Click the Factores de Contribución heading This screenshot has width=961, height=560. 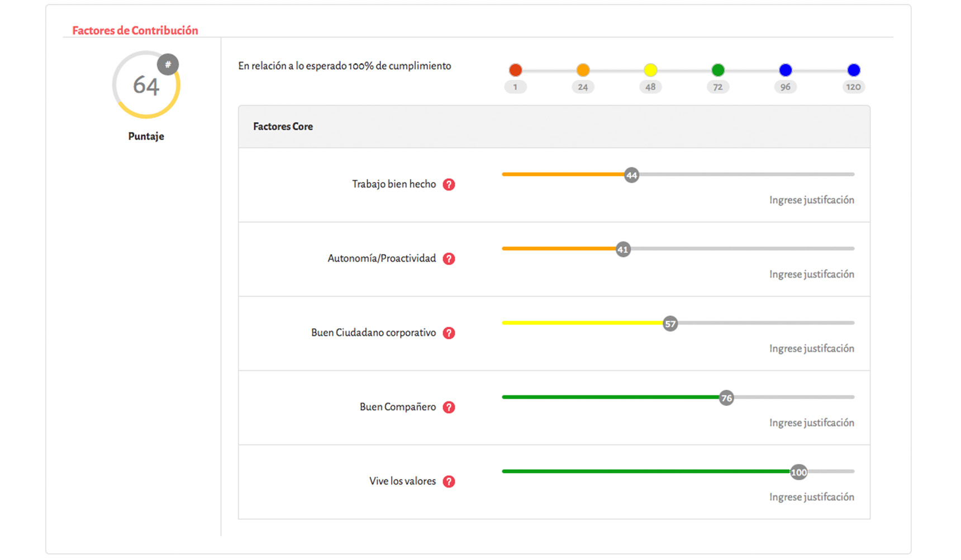[x=135, y=31]
